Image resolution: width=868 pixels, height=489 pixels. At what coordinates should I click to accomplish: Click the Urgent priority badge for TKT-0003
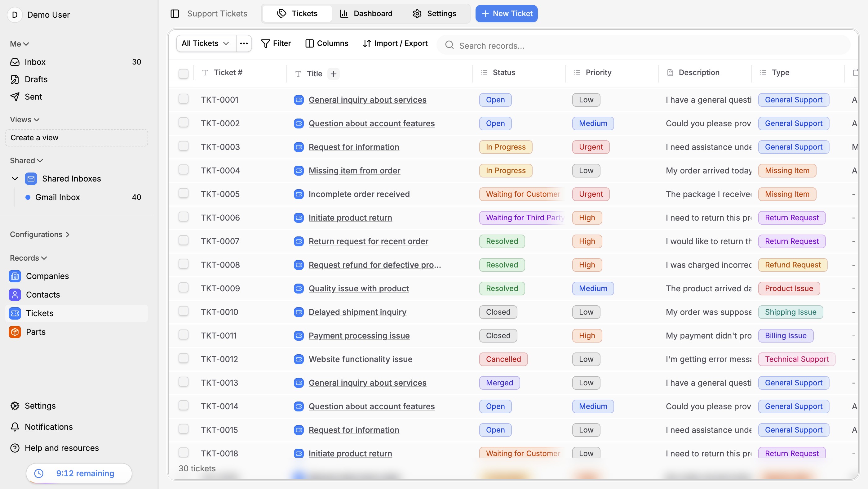[x=591, y=147]
